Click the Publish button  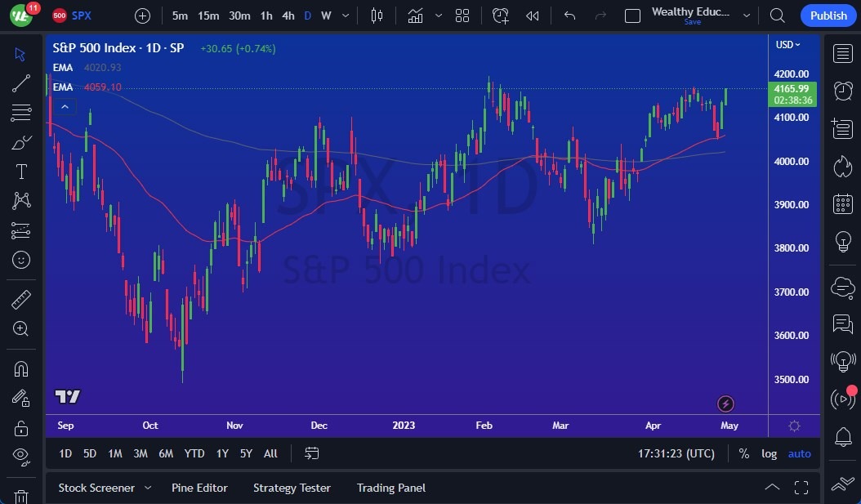(828, 16)
